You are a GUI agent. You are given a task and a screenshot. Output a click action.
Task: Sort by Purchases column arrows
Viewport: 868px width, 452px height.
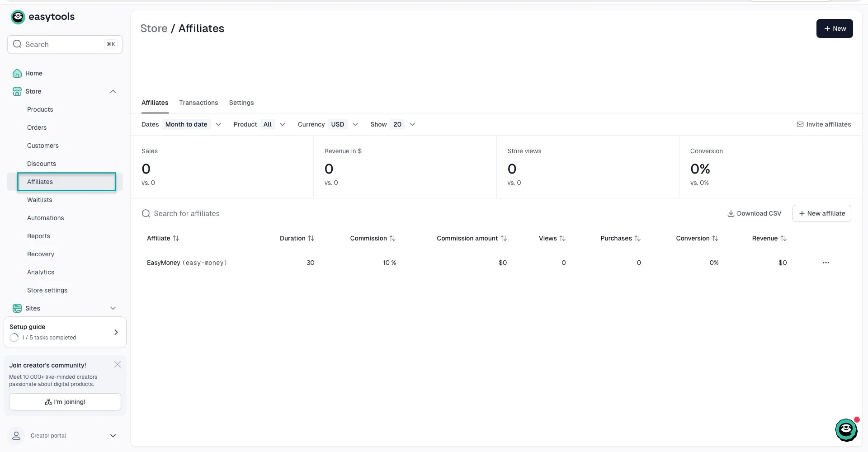point(637,238)
